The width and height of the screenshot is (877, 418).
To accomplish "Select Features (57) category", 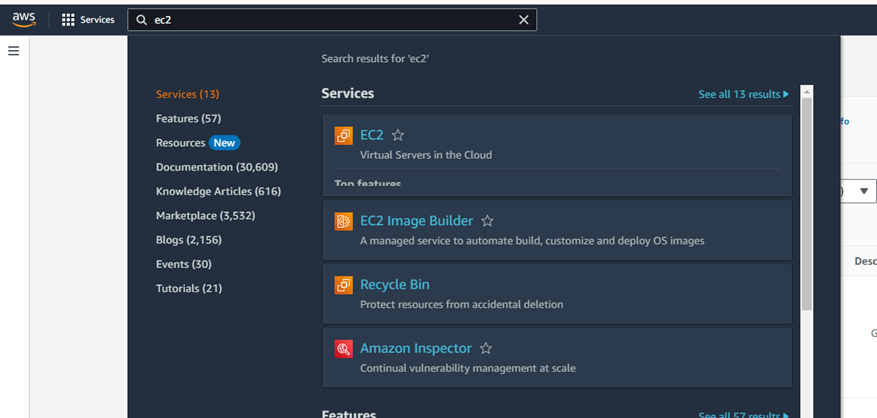I will (x=188, y=119).
